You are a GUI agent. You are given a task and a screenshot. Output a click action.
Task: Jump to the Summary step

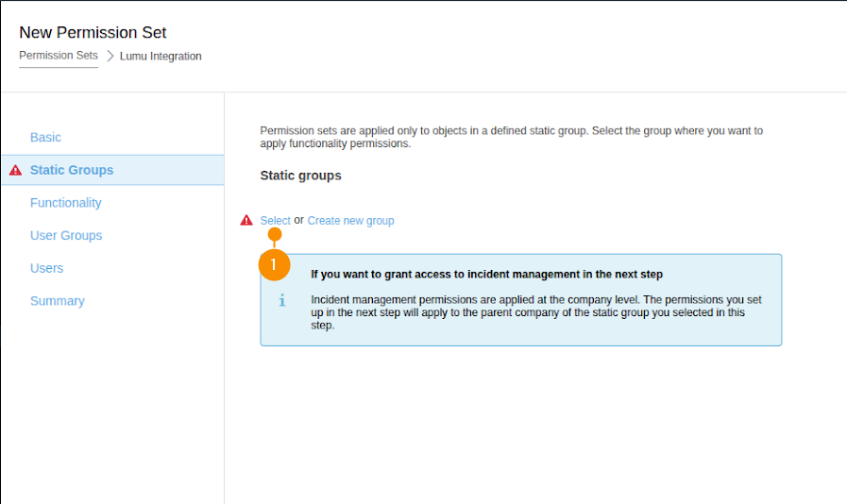click(x=57, y=301)
